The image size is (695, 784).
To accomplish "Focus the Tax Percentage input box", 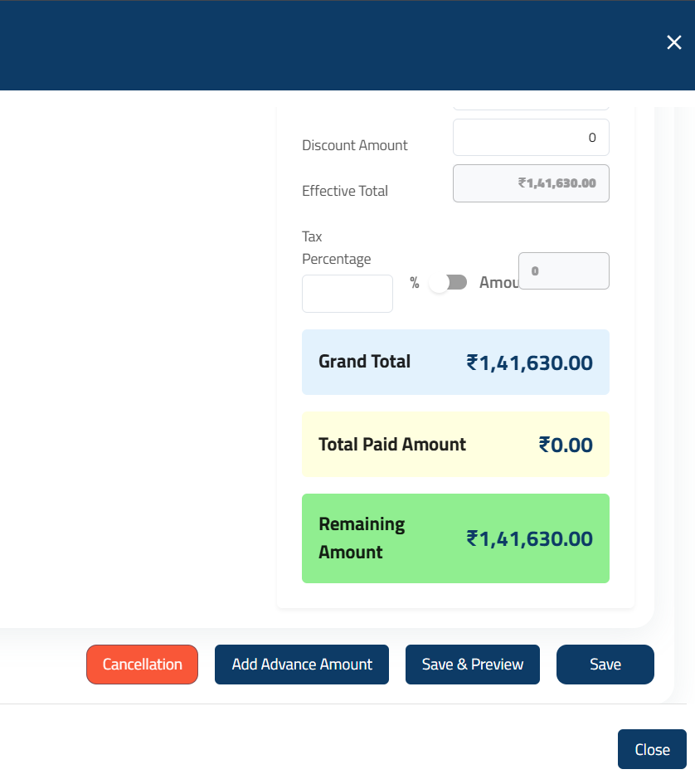I will tap(347, 294).
